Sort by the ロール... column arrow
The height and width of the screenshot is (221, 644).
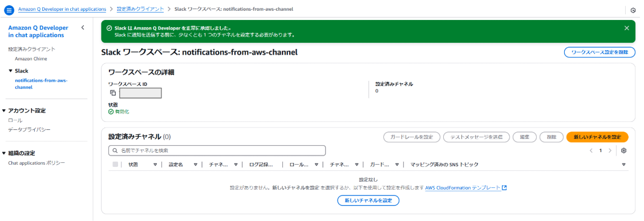point(316,165)
